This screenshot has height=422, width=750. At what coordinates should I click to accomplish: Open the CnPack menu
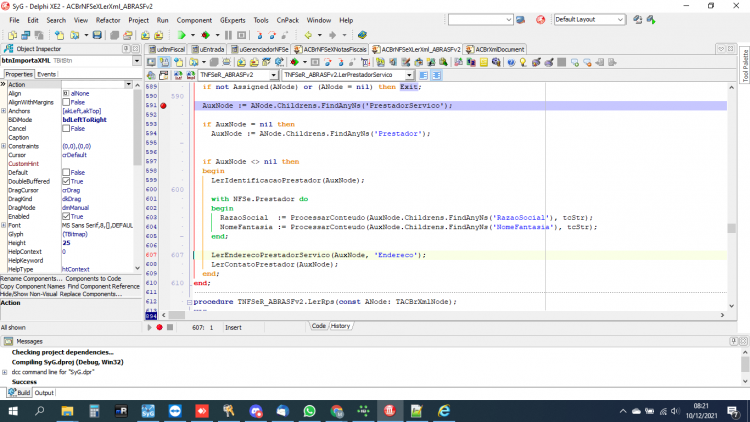(287, 20)
